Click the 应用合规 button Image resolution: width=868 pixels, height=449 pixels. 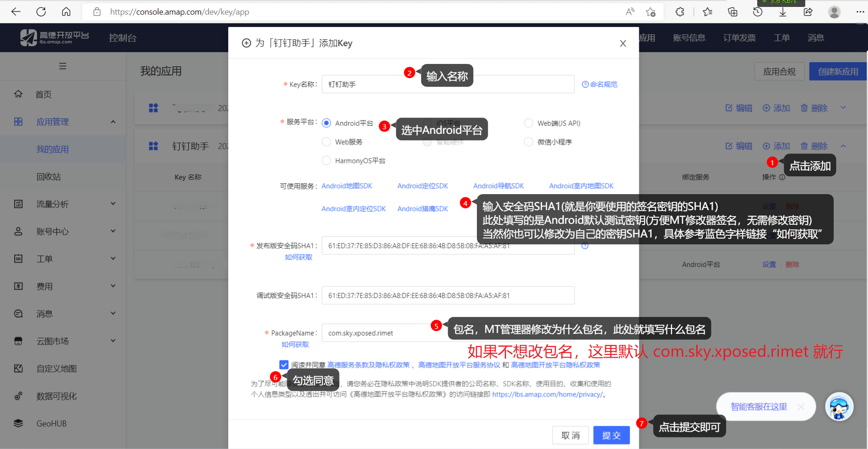click(779, 72)
